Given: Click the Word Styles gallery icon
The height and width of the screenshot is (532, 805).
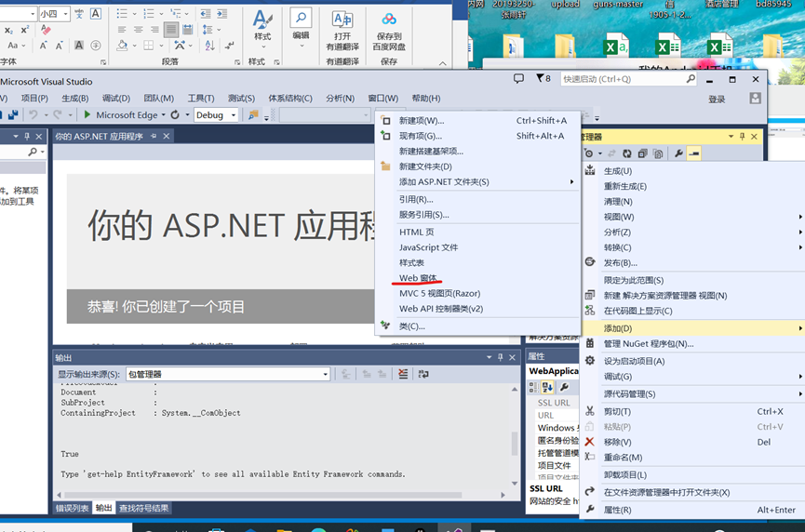Looking at the screenshot, I should (262, 28).
